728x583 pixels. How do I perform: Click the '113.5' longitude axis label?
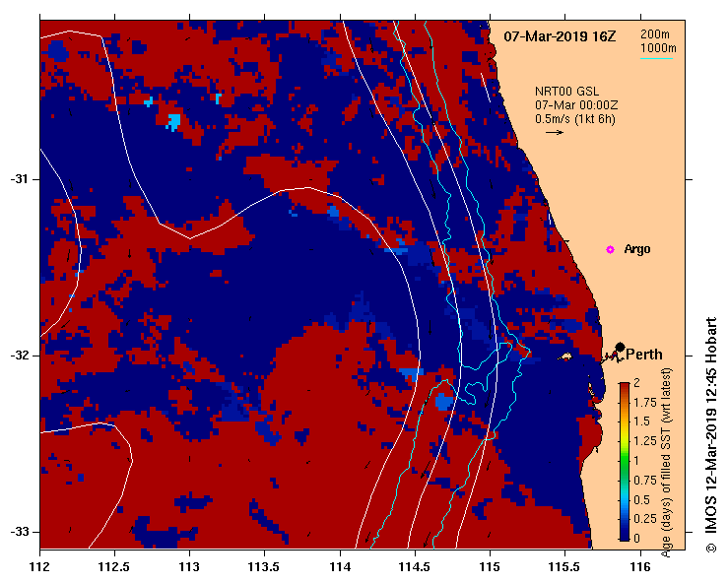(x=265, y=567)
